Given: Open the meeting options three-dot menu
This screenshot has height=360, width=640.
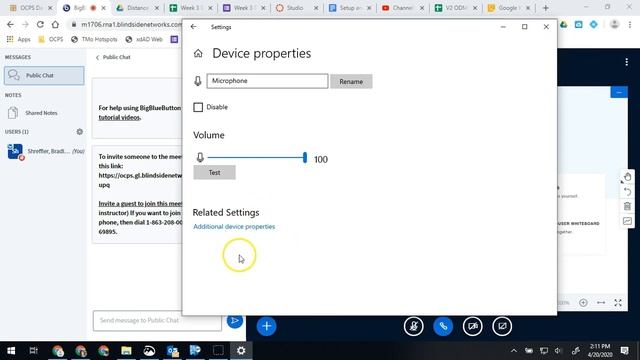Looking at the screenshot, I should coord(627,62).
